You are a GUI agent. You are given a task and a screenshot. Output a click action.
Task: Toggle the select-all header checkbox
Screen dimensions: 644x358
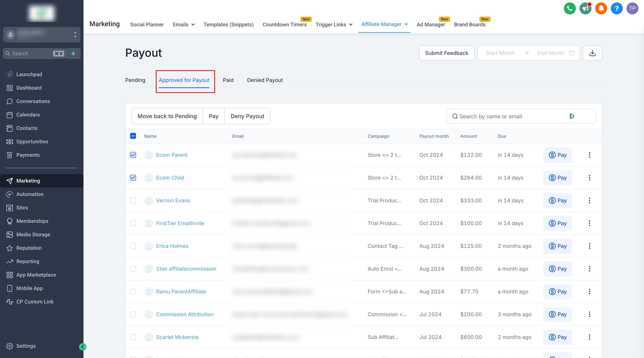click(133, 136)
